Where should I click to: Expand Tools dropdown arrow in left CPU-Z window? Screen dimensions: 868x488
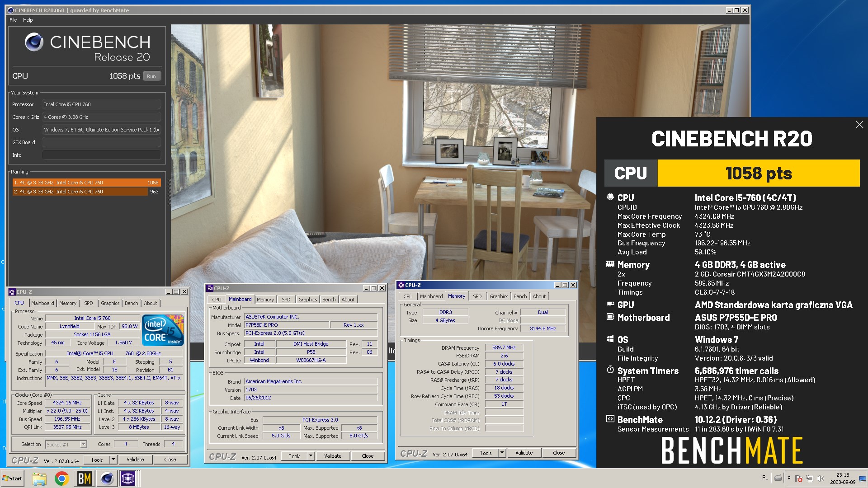pyautogui.click(x=113, y=460)
